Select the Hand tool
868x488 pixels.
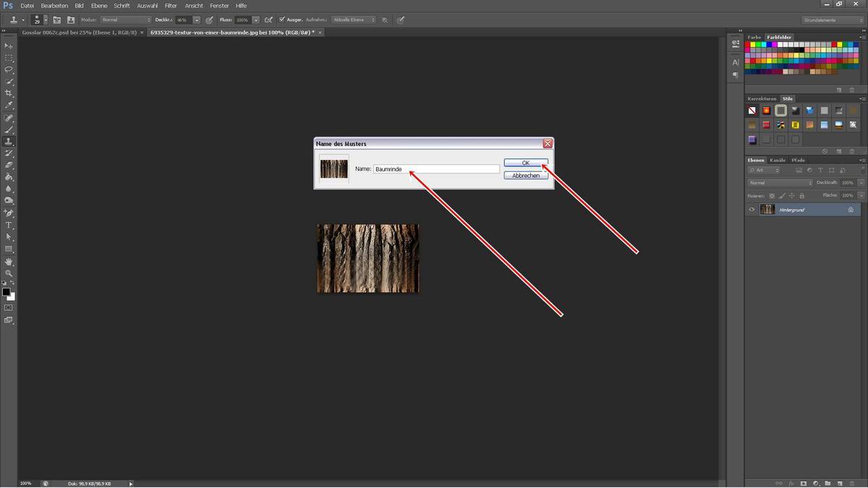pyautogui.click(x=9, y=262)
